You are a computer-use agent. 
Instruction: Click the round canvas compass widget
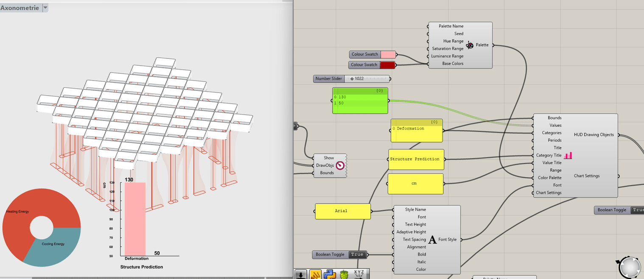click(629, 268)
